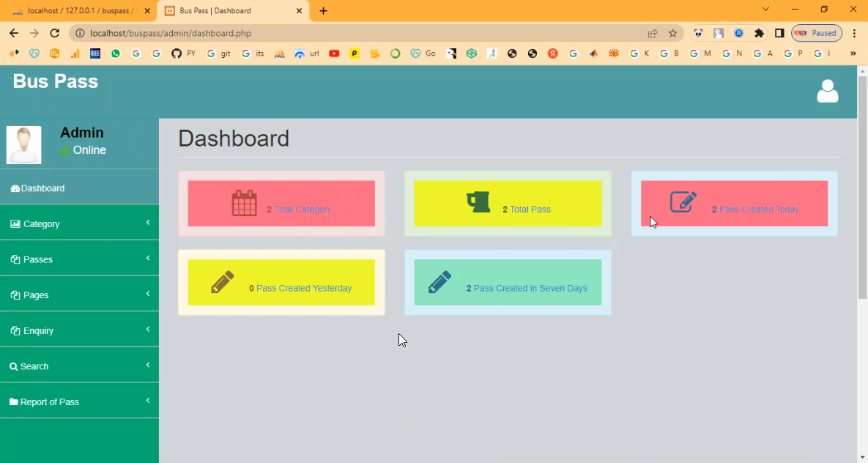Click the panda extension icon
The width and height of the screenshot is (868, 463).
coord(698,33)
